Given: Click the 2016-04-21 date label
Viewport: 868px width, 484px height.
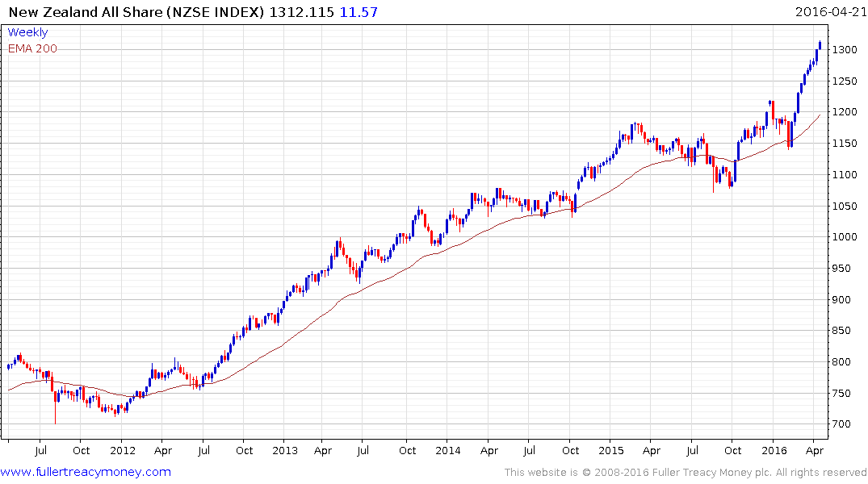Looking at the screenshot, I should 830,11.
